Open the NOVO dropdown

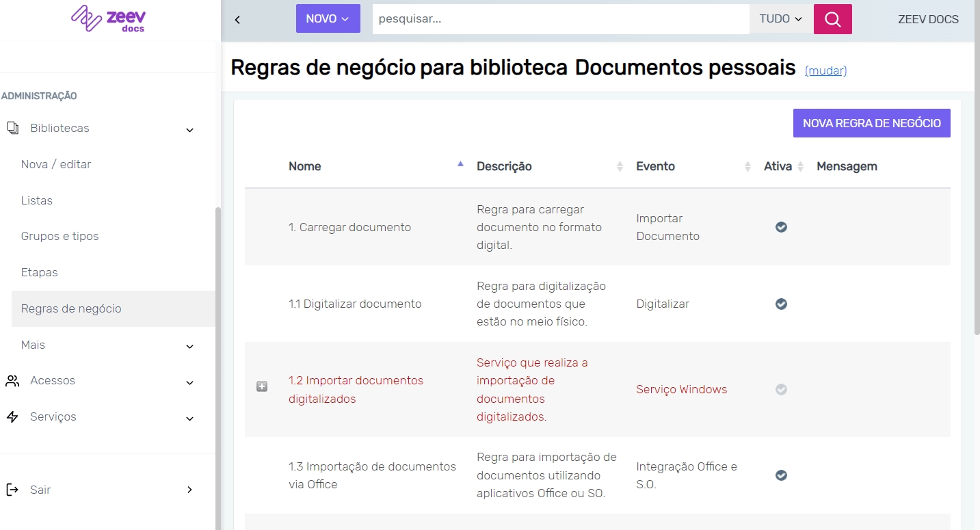click(328, 19)
